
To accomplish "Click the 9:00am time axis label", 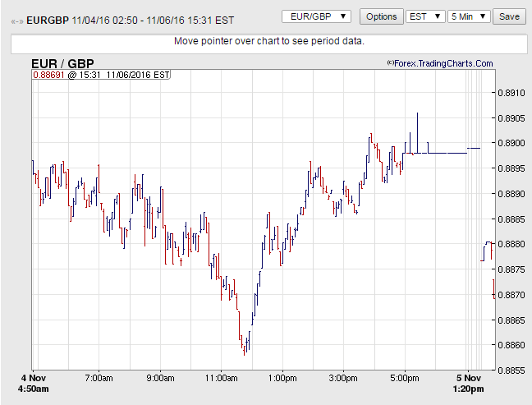I will coord(160,378).
